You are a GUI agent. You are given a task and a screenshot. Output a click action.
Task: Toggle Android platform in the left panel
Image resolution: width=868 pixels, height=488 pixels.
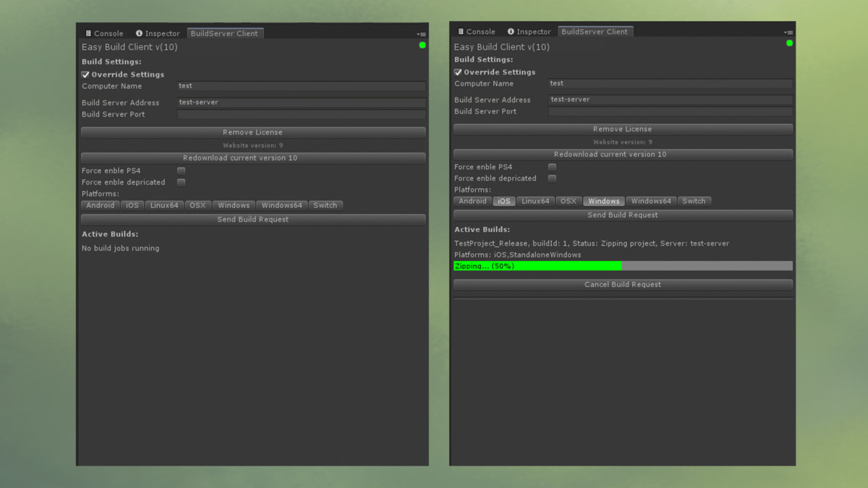coord(100,205)
